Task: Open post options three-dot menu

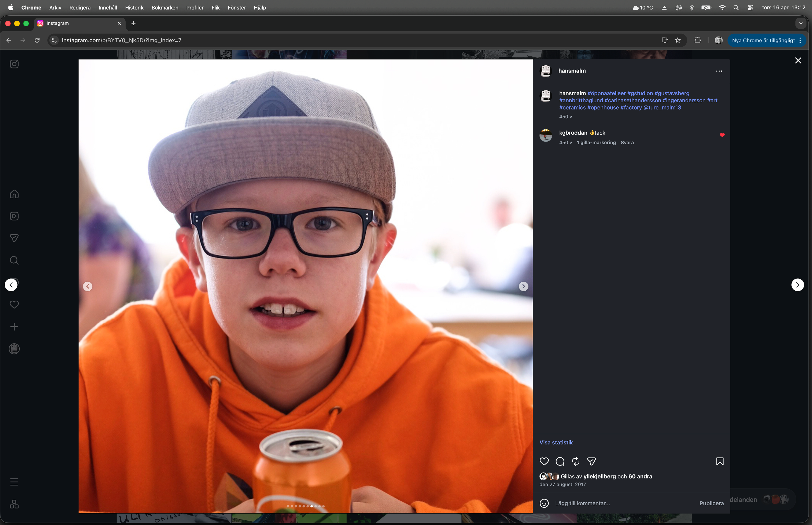Action: click(x=719, y=71)
